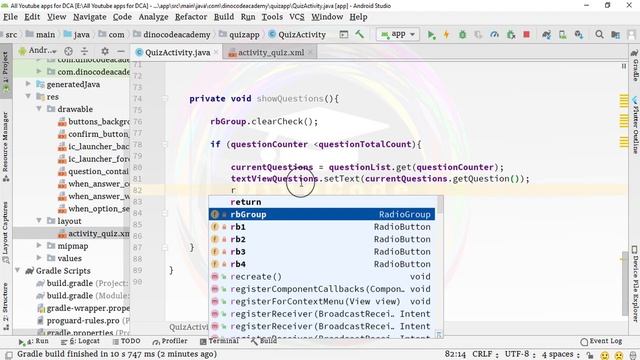
Task: Open the Run tool window
Action: (33, 341)
